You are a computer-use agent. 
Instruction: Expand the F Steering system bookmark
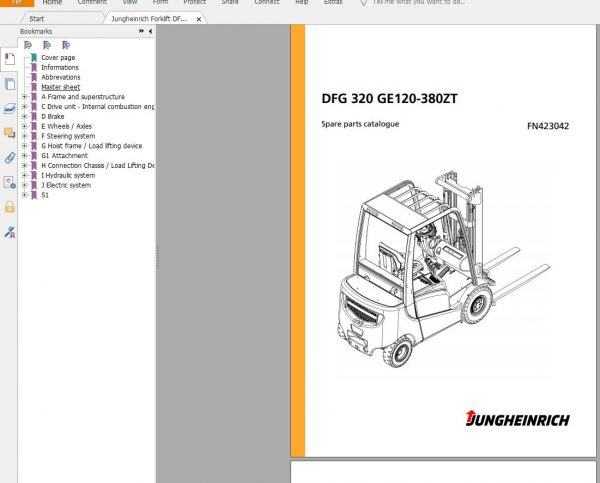coord(24,136)
